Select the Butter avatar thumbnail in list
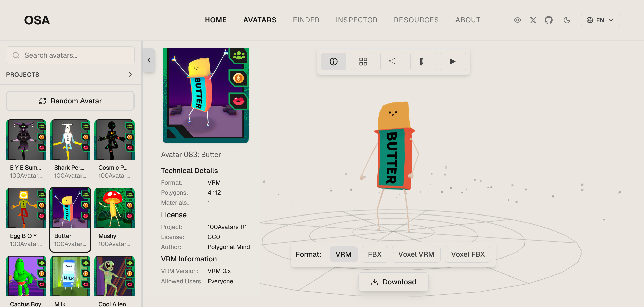 (70, 208)
